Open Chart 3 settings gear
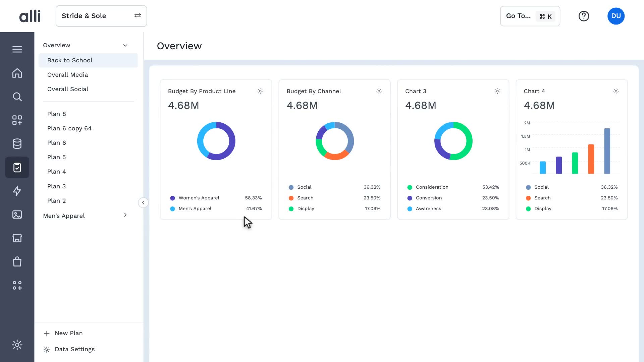Viewport: 644px width, 362px height. click(497, 91)
